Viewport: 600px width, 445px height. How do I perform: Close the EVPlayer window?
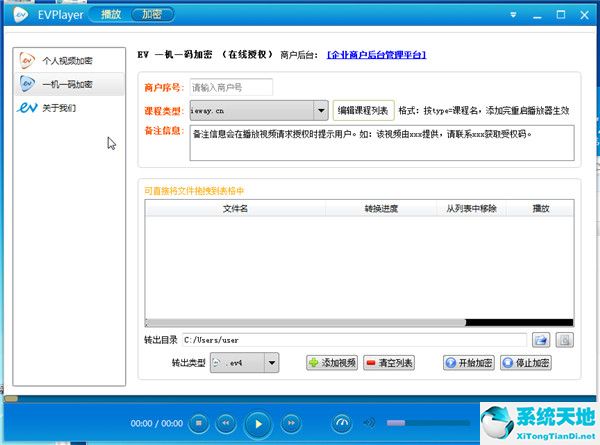point(584,15)
